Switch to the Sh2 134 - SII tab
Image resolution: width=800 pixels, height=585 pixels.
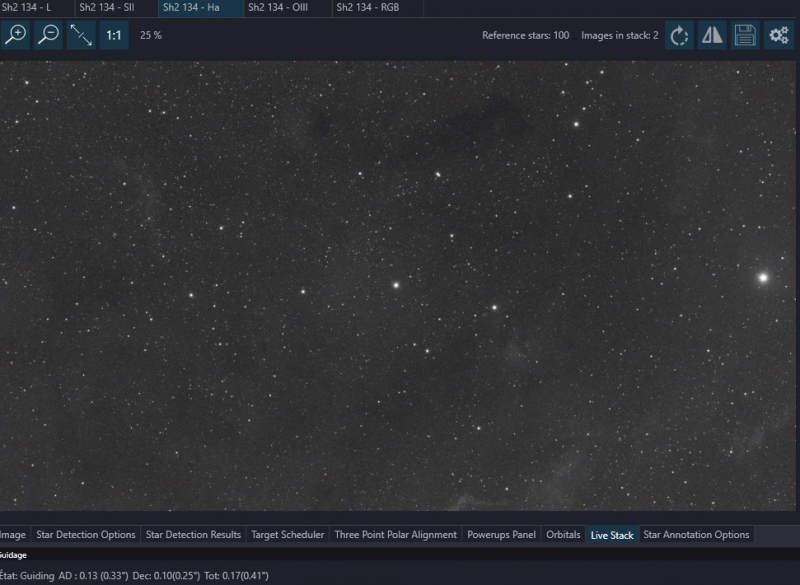[x=117, y=8]
